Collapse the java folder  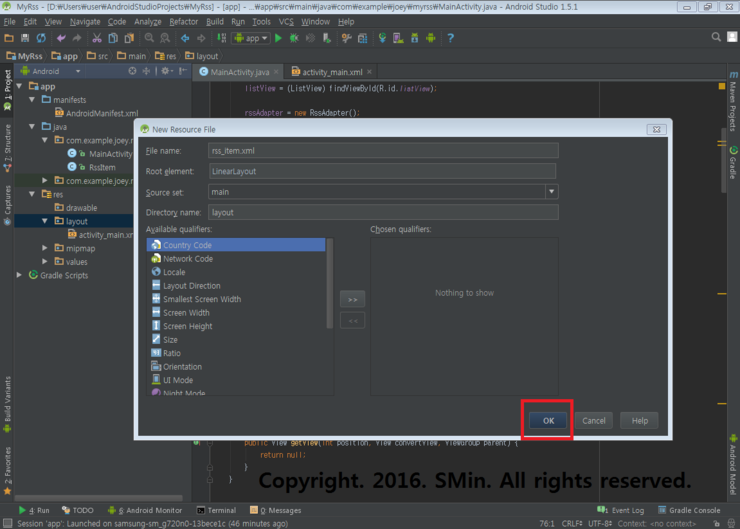[x=32, y=126]
